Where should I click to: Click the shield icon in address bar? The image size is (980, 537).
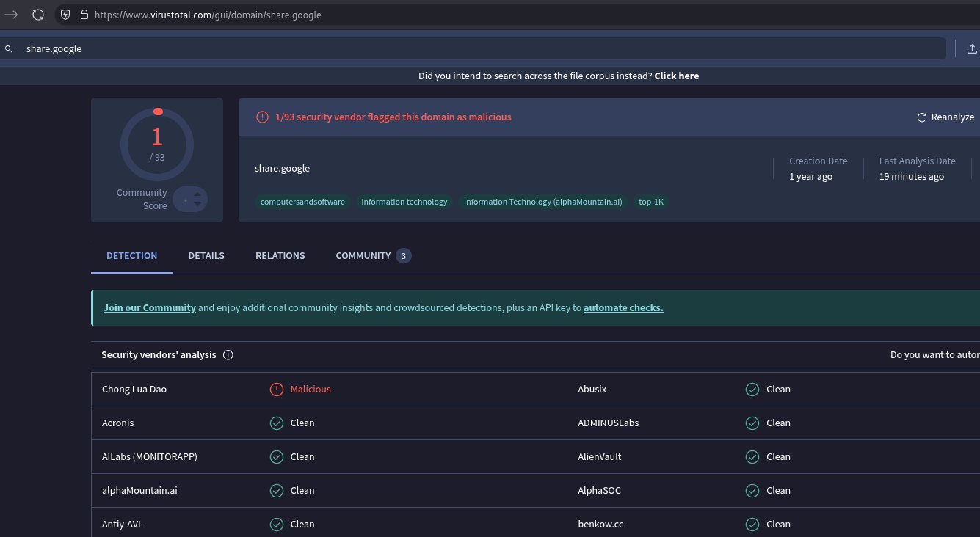(x=65, y=15)
